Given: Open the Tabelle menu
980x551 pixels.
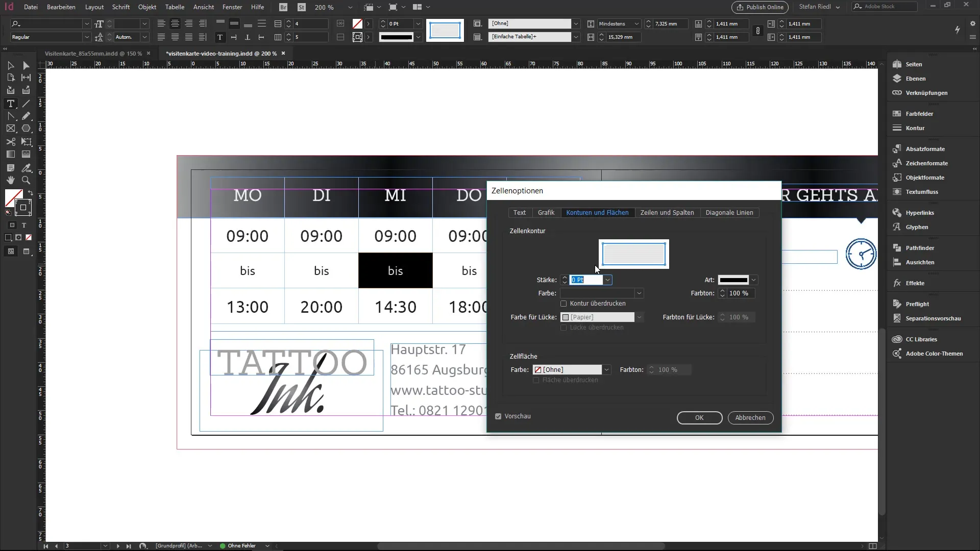Looking at the screenshot, I should click(175, 7).
